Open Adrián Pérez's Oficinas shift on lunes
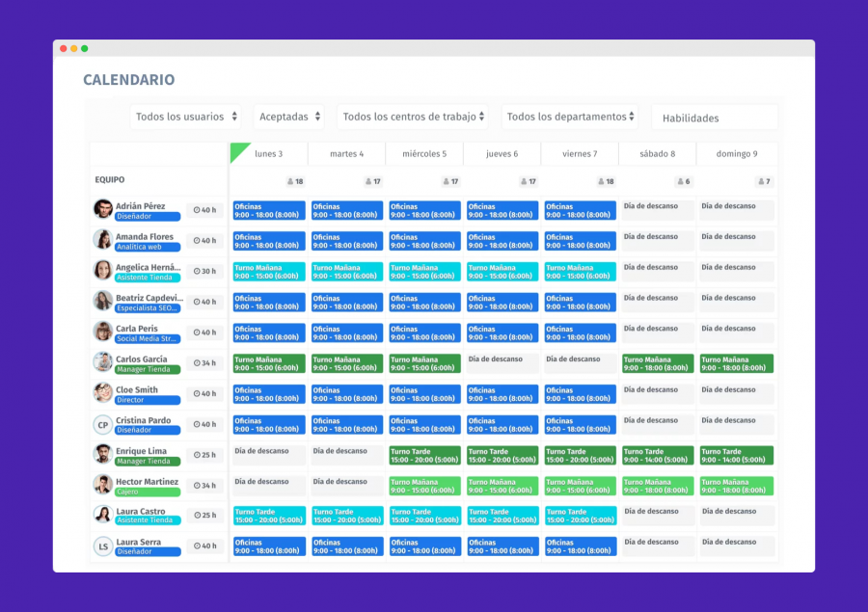 (269, 210)
